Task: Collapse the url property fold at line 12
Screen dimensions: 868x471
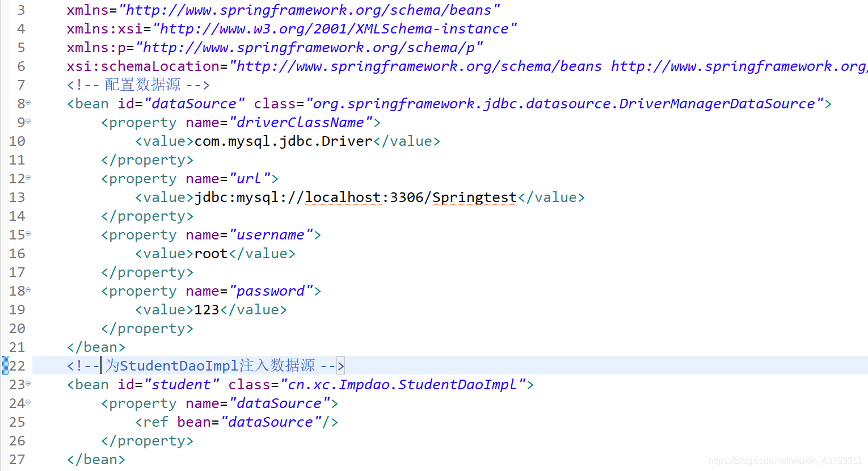Action: pyautogui.click(x=28, y=178)
